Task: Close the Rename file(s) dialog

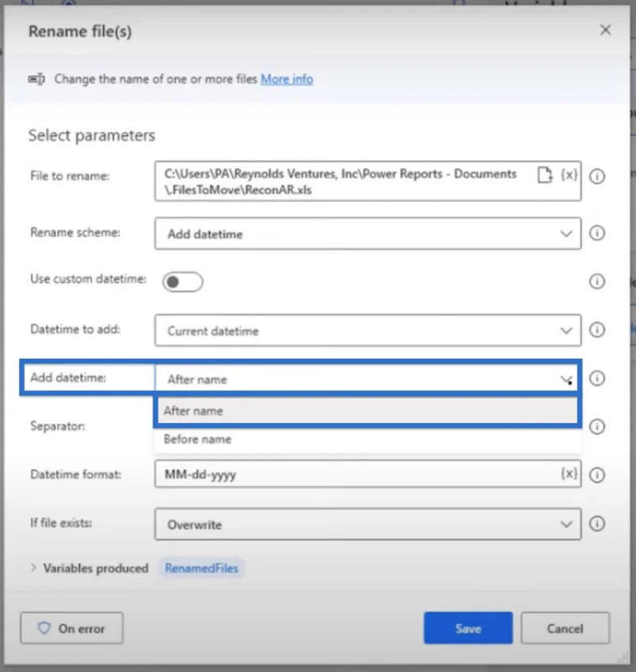Action: point(605,29)
